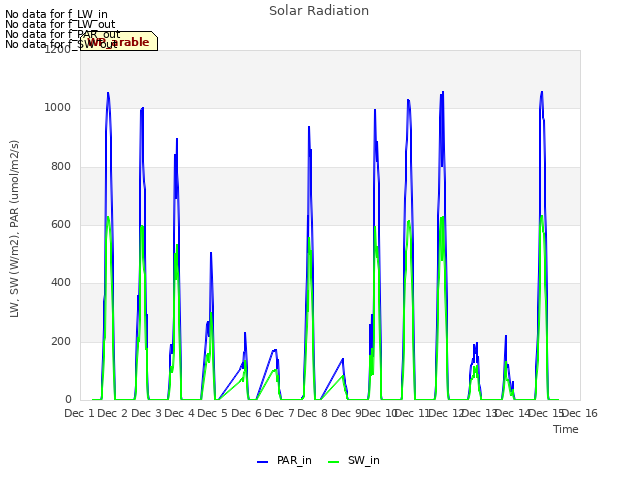Click the 200 y-axis tick label
Viewport: 640px width, 480px height.
pyautogui.click(x=61, y=342)
